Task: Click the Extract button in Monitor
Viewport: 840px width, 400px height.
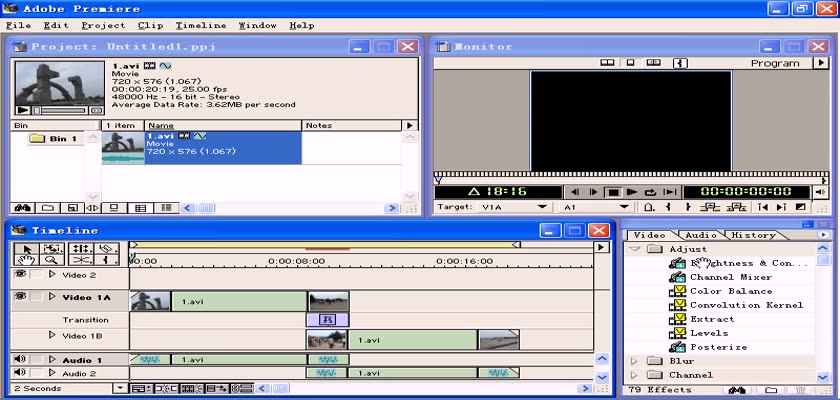Action: tap(737, 207)
